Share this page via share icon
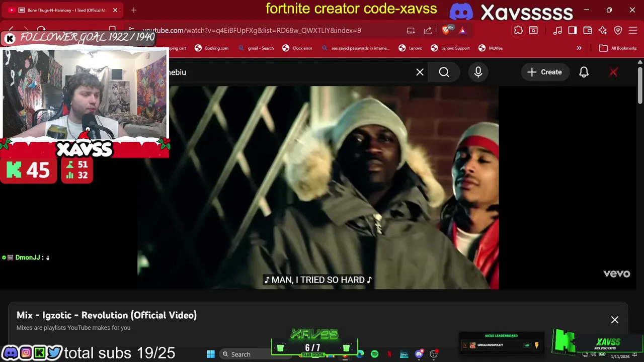Image resolution: width=644 pixels, height=362 pixels. click(428, 30)
